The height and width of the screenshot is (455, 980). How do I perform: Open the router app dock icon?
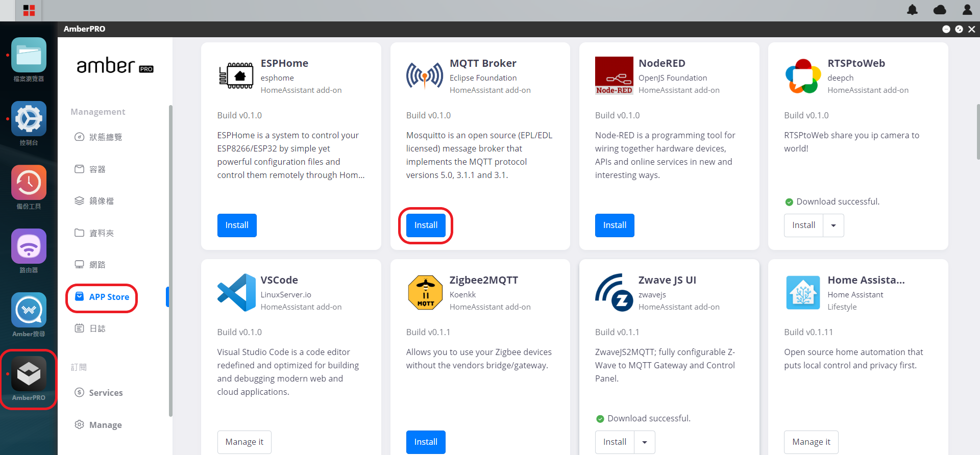click(29, 246)
